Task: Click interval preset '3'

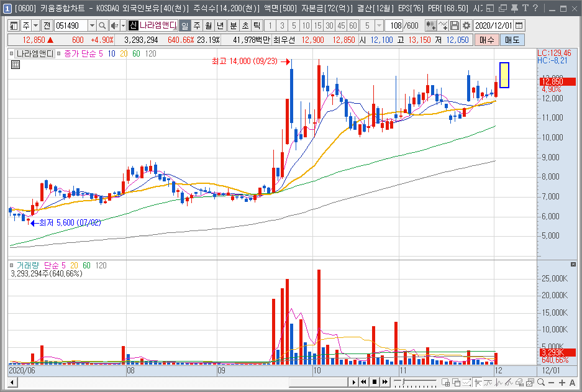Action: click(x=282, y=25)
